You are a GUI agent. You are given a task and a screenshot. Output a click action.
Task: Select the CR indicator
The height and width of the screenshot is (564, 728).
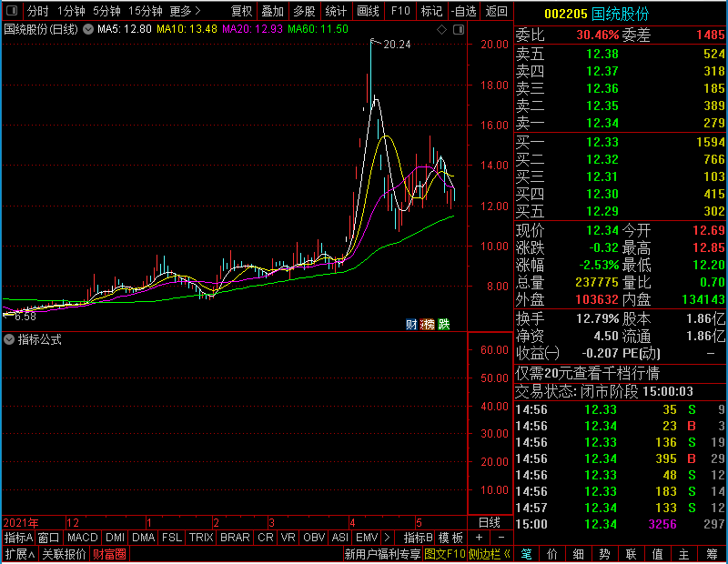(x=266, y=538)
